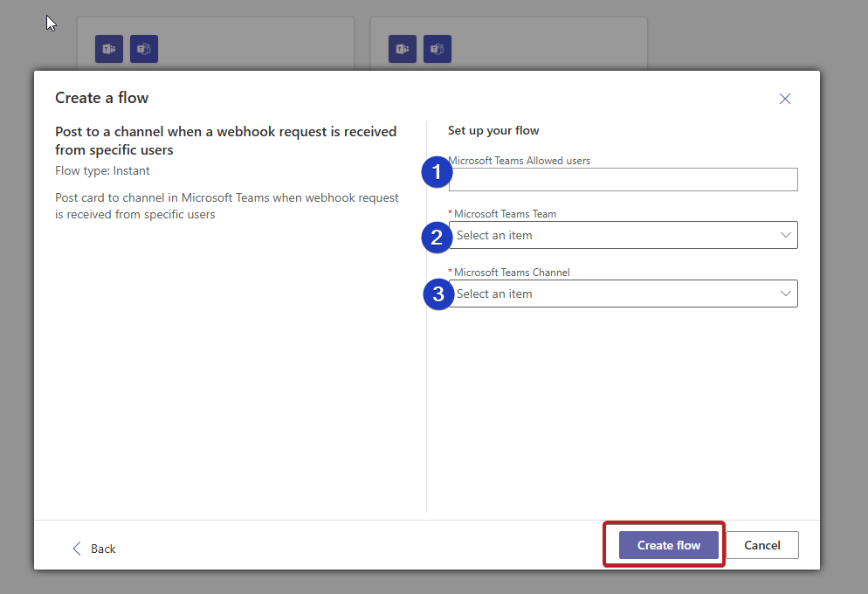Image resolution: width=868 pixels, height=594 pixels.
Task: Click the 'Microsoft Teams Channel' field label
Action: 512,273
